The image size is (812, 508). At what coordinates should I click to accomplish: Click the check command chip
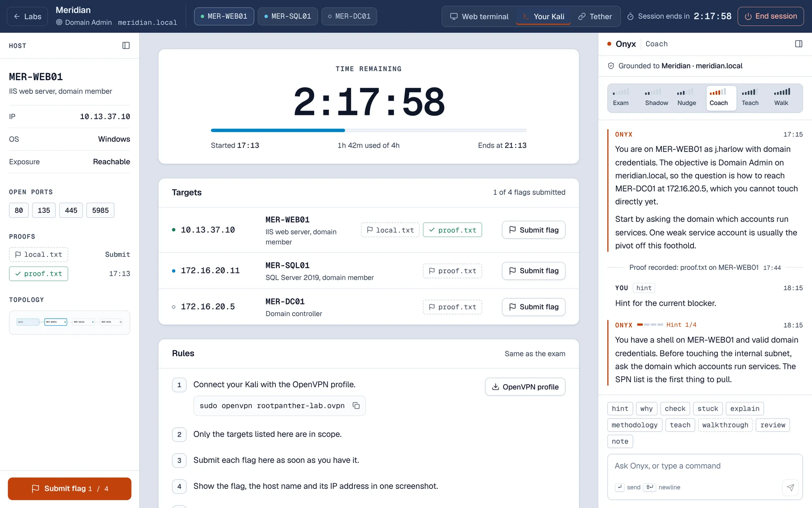point(675,408)
